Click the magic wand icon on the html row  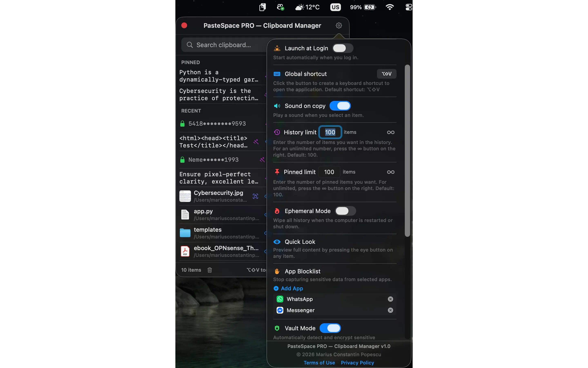pos(256,142)
